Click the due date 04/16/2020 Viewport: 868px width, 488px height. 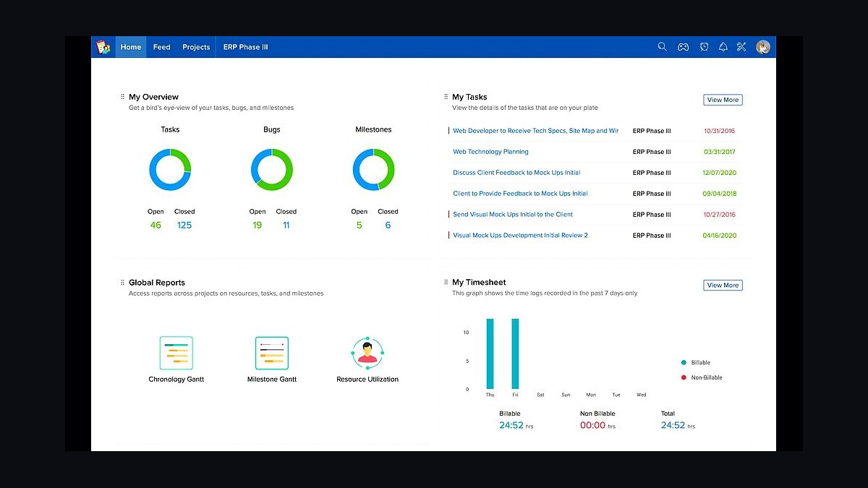[719, 236]
